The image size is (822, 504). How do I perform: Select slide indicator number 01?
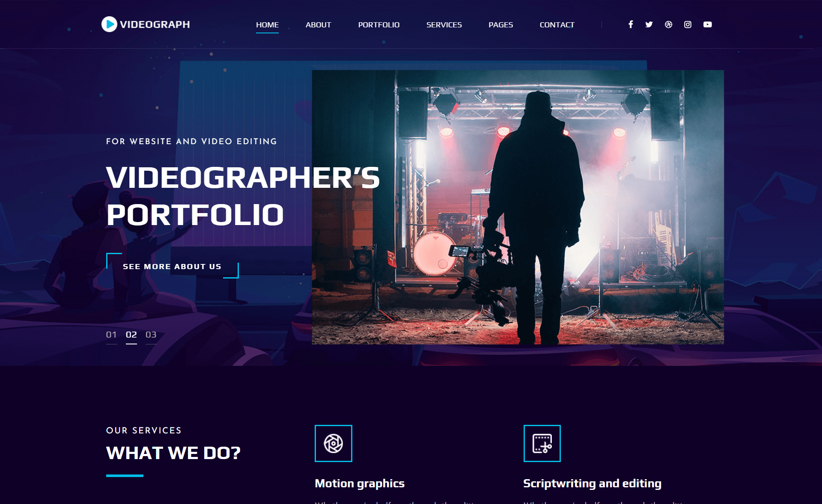point(111,335)
